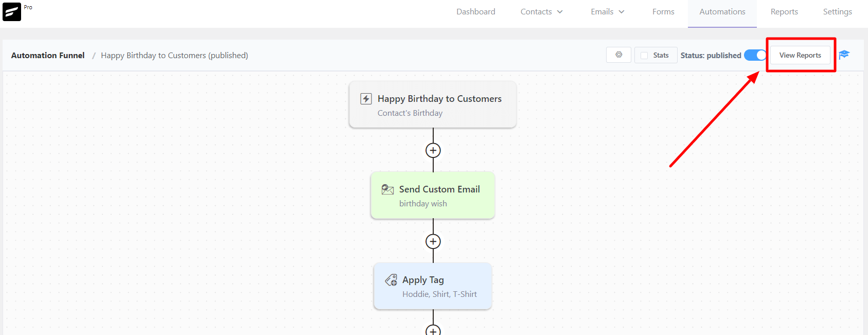This screenshot has width=868, height=335.
Task: Add step below Happy Birthday trigger
Action: pyautogui.click(x=433, y=150)
